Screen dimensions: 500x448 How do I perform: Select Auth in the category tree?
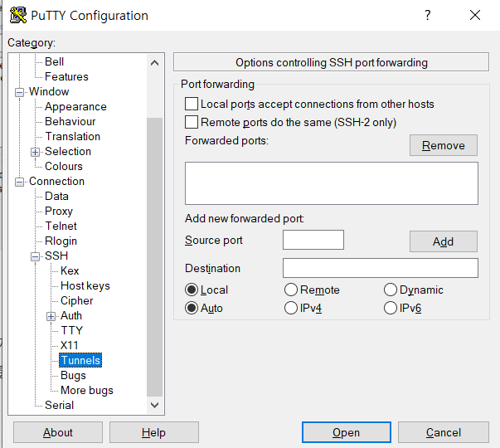click(x=71, y=315)
